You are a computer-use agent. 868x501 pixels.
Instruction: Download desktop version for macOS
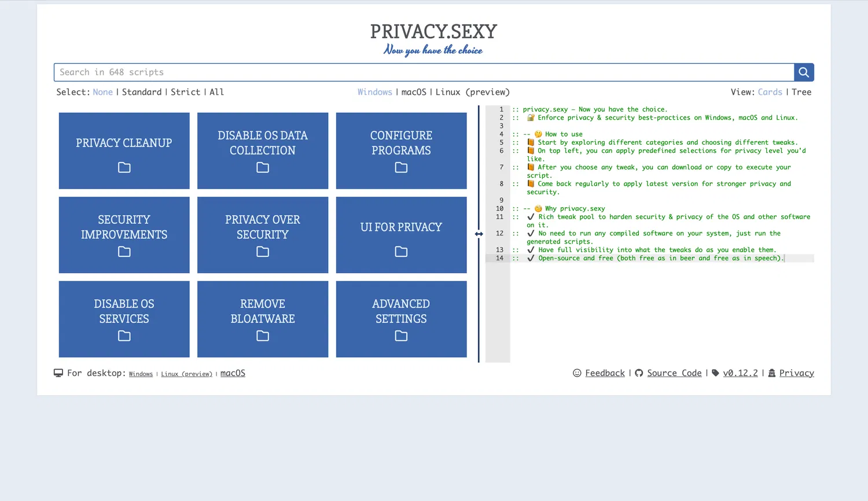(233, 373)
